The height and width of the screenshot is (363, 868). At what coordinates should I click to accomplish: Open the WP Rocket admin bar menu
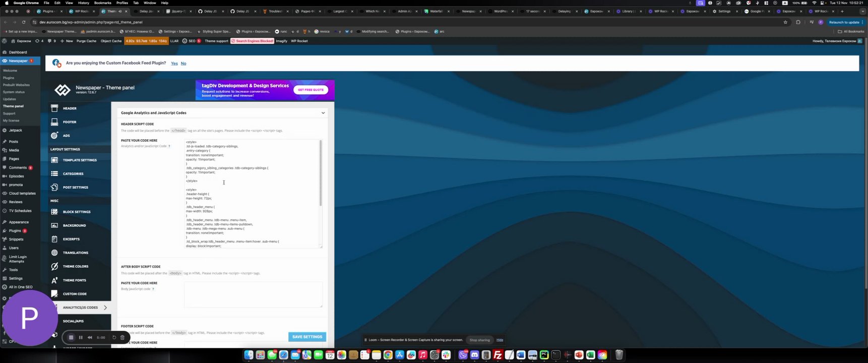[x=299, y=41]
